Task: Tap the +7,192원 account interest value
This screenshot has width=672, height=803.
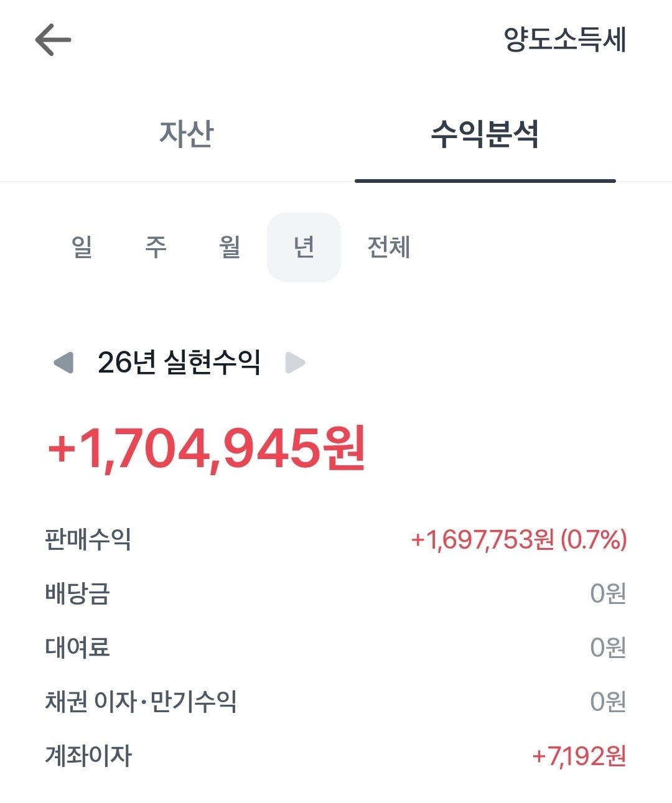Action: [x=579, y=756]
